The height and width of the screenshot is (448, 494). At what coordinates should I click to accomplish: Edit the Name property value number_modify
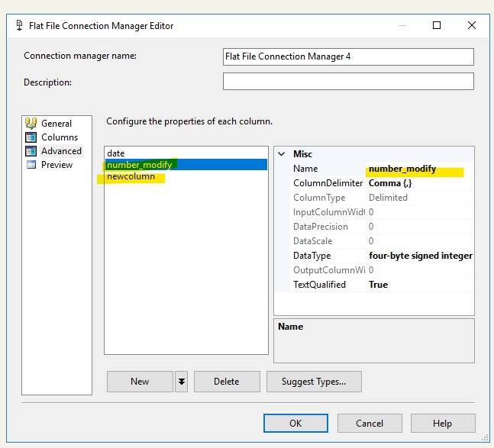420,169
